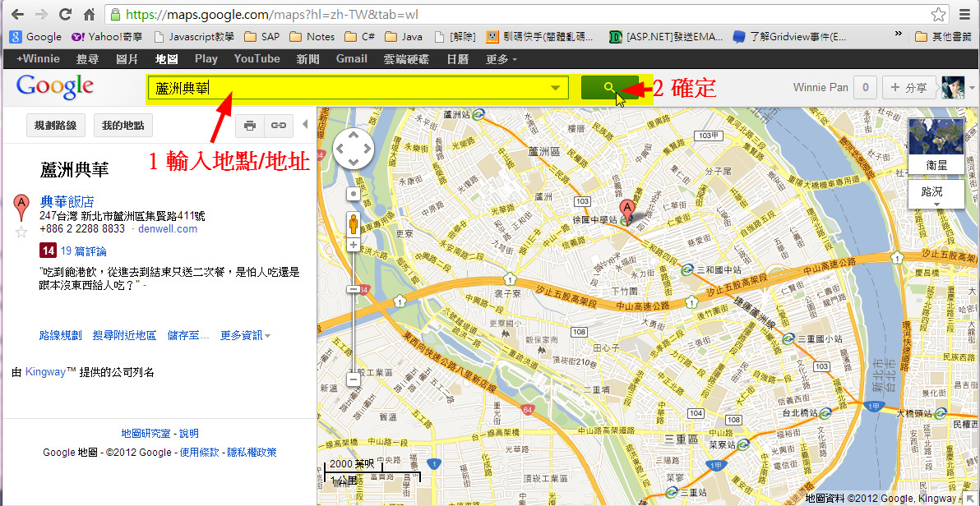The width and height of the screenshot is (980, 506).
Task: Show more bookmarks with chevron
Action: click(899, 34)
